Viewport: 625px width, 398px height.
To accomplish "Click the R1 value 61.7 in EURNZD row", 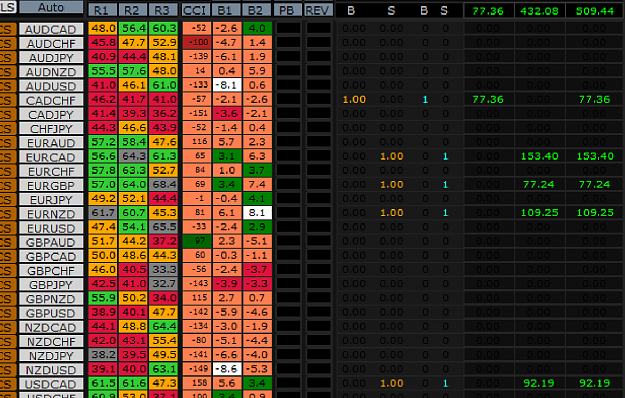I will [103, 213].
